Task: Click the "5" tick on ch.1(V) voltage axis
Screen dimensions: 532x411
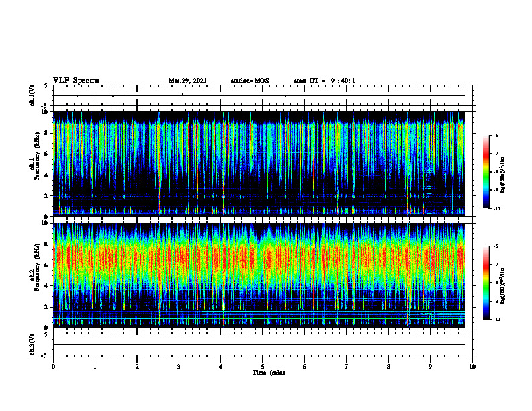Action: [x=46, y=86]
